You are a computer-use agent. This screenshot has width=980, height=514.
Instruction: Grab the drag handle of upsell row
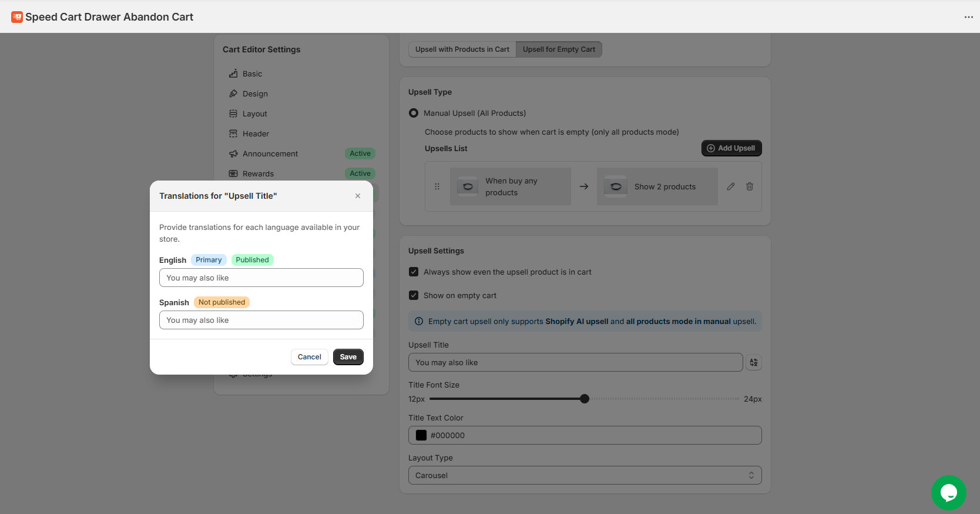click(x=437, y=186)
